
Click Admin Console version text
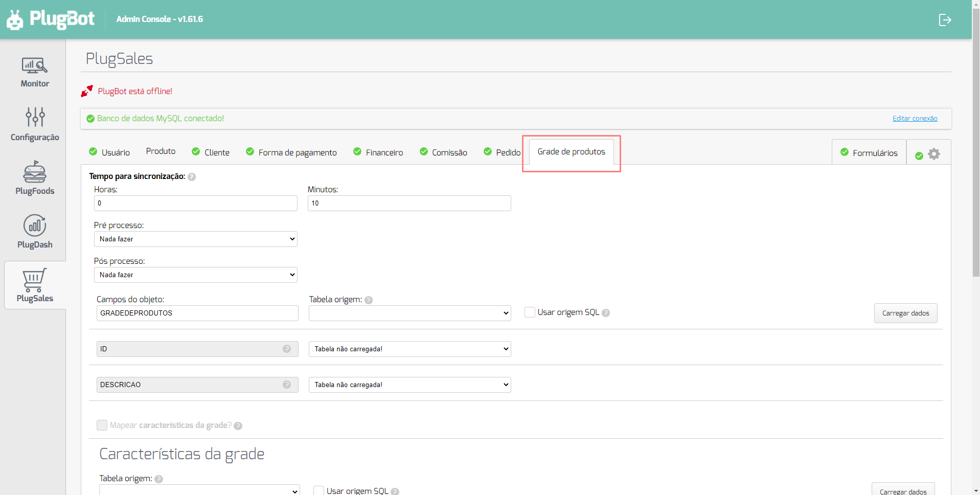(x=159, y=19)
